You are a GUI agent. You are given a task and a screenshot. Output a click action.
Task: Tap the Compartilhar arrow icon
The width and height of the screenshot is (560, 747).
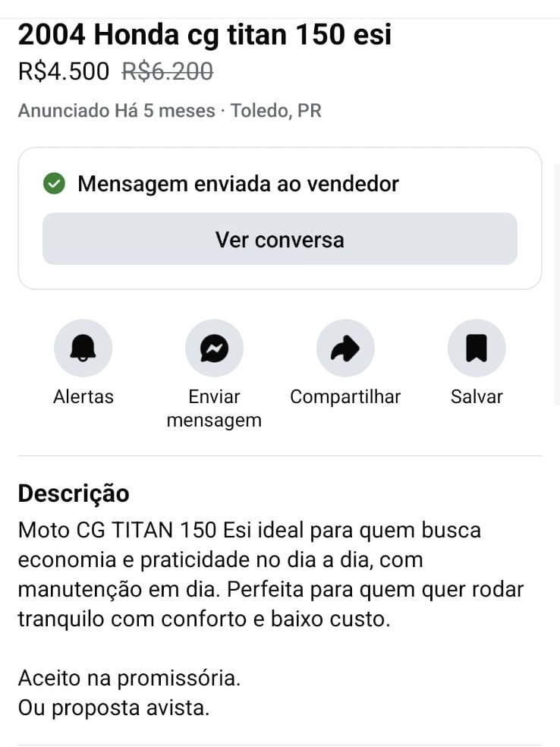pos(345,348)
